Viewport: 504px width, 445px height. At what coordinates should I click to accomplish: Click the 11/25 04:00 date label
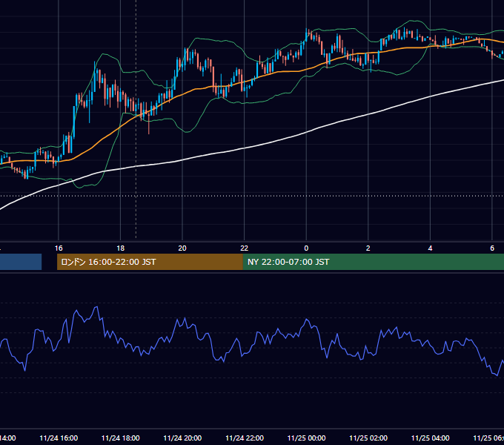coord(431,438)
